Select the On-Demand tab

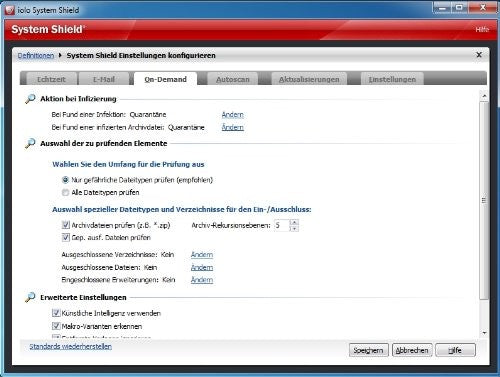pos(165,79)
